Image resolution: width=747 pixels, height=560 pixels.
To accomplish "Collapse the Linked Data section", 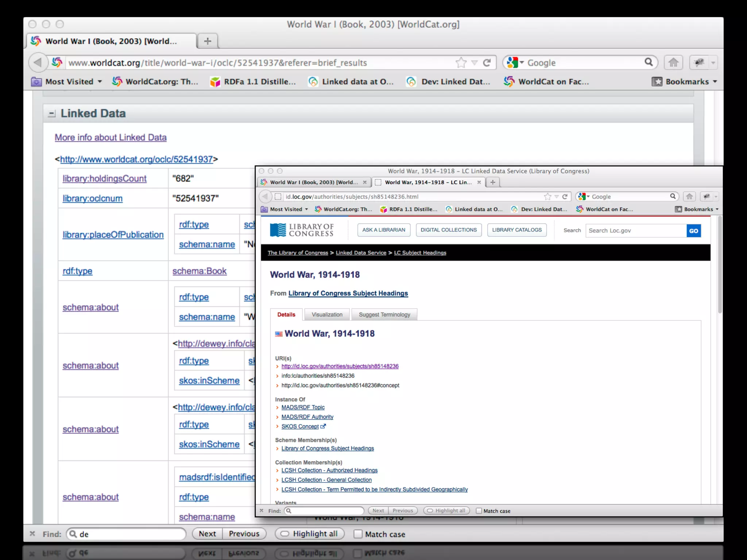I will click(52, 114).
